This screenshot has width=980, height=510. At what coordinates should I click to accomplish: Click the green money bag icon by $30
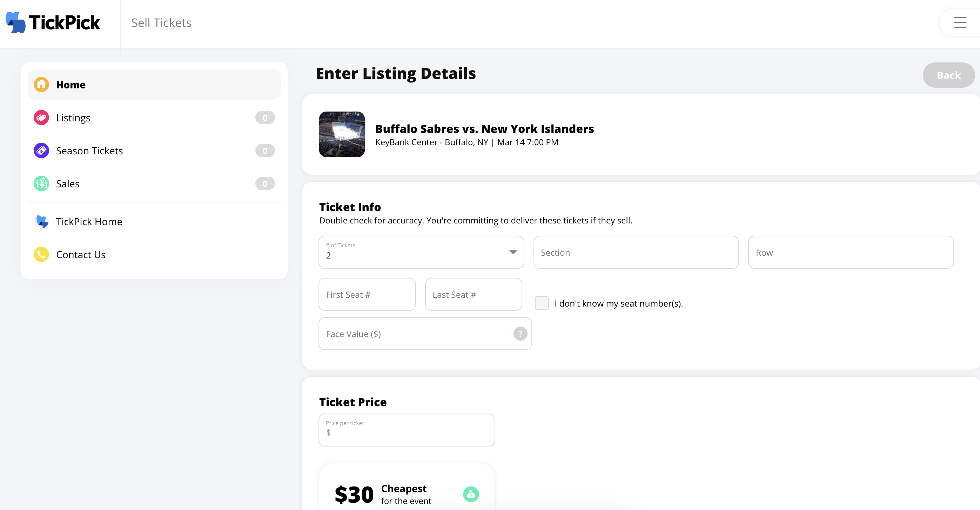(x=471, y=494)
